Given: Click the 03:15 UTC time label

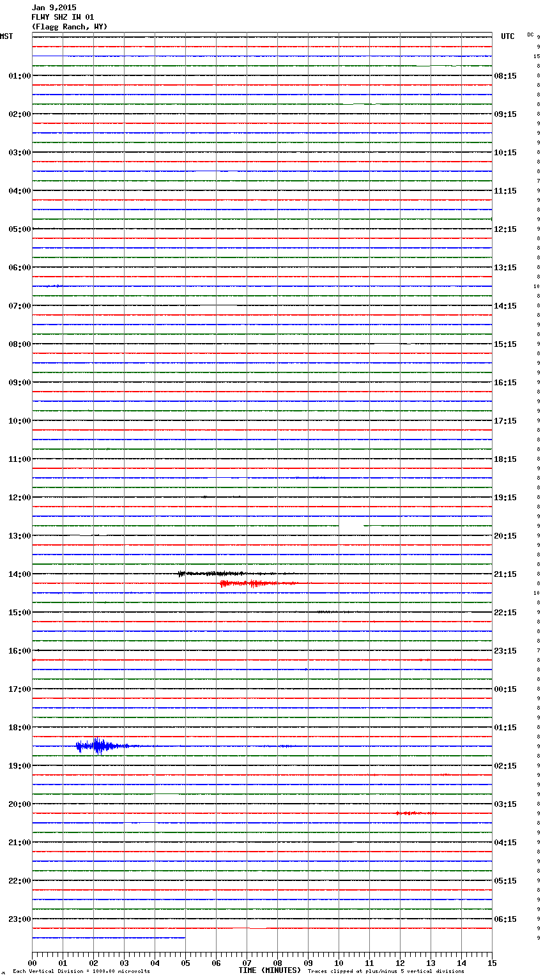Looking at the screenshot, I should [x=505, y=804].
